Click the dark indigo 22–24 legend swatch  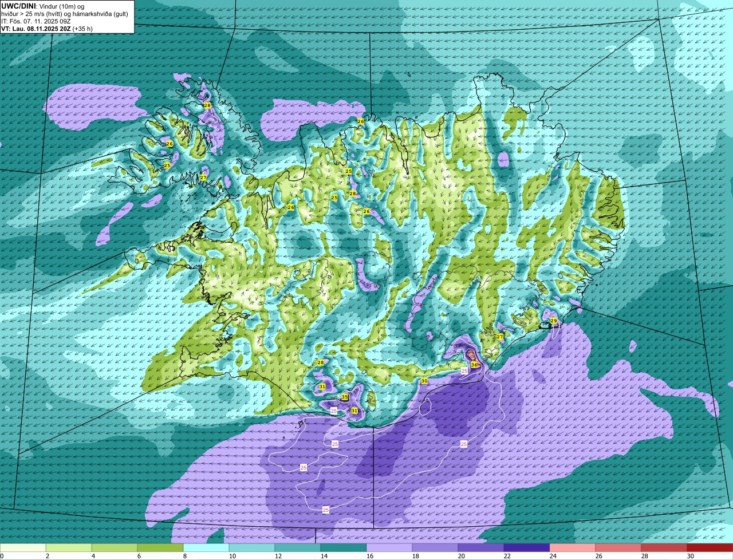(x=527, y=548)
